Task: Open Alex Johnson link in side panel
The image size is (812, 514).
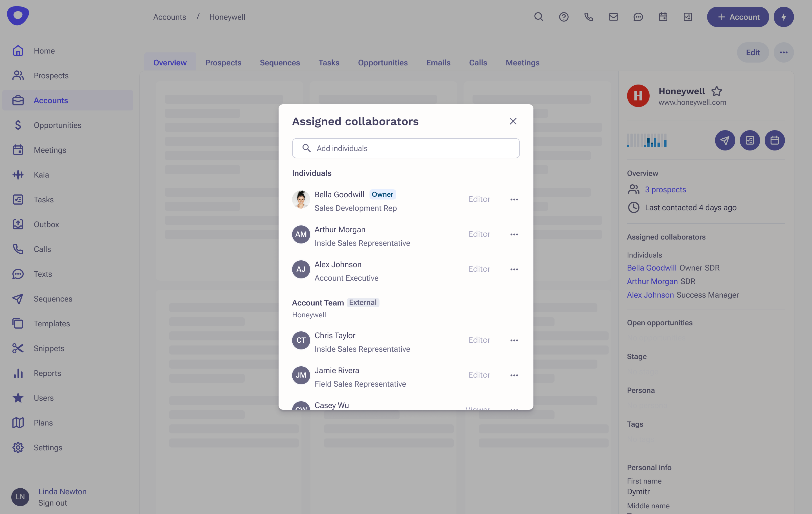Action: tap(650, 295)
